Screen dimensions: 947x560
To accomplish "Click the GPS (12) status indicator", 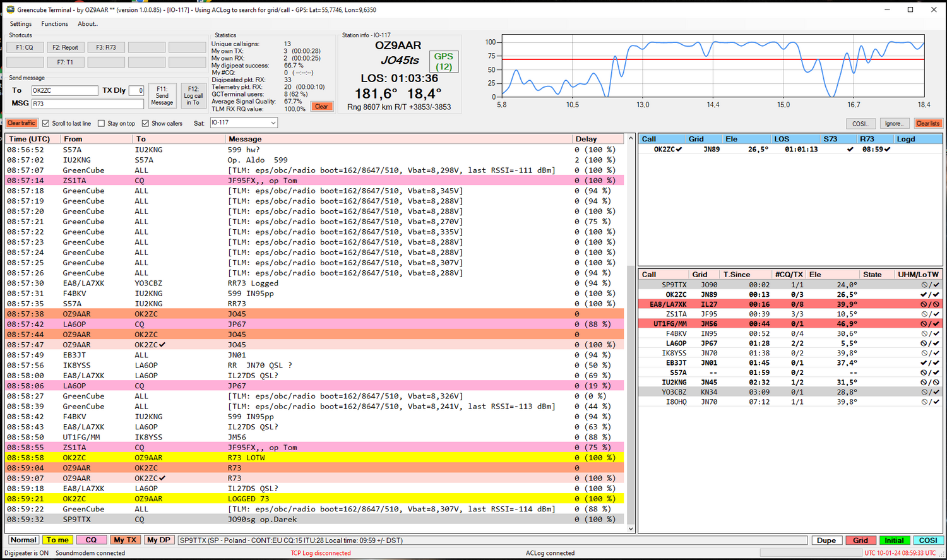I will pos(444,61).
